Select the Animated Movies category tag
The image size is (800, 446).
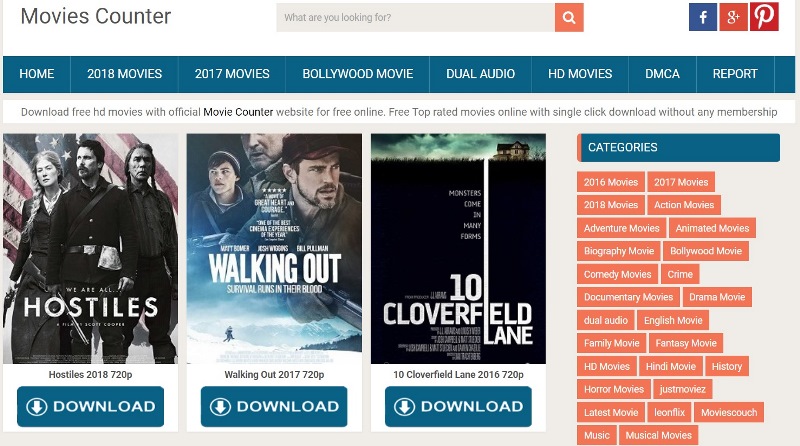coord(712,228)
